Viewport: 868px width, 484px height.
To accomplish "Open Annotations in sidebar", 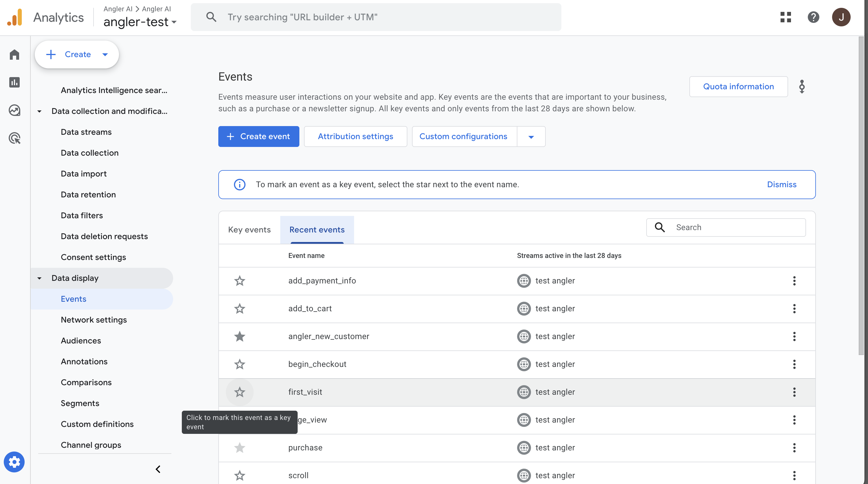I will point(84,362).
